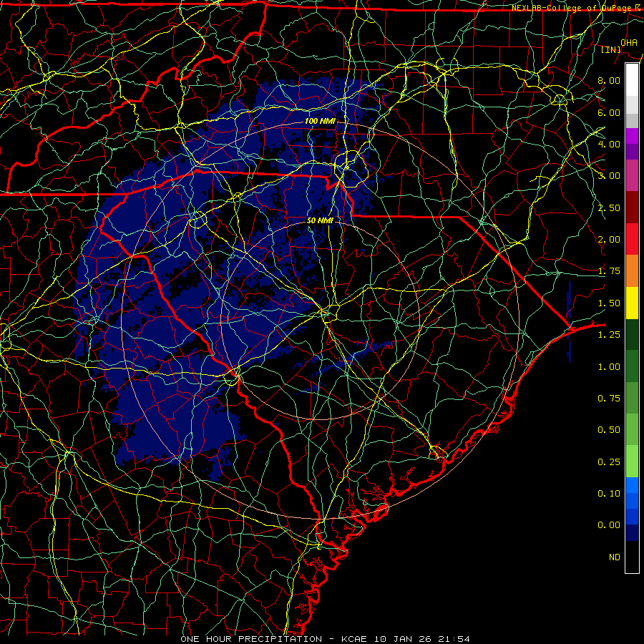Click the 4.00 legend value

pos(609,144)
